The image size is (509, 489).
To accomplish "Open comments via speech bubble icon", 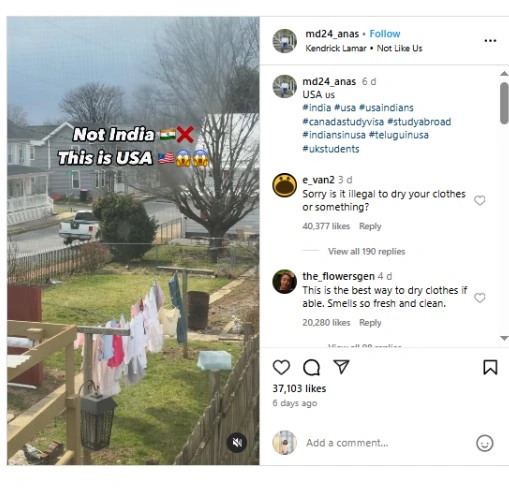I will [311, 367].
